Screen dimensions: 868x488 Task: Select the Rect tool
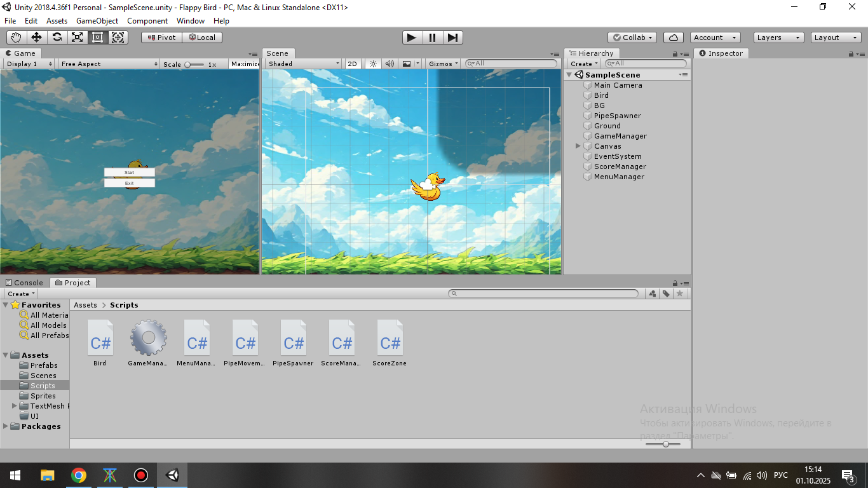pos(98,37)
